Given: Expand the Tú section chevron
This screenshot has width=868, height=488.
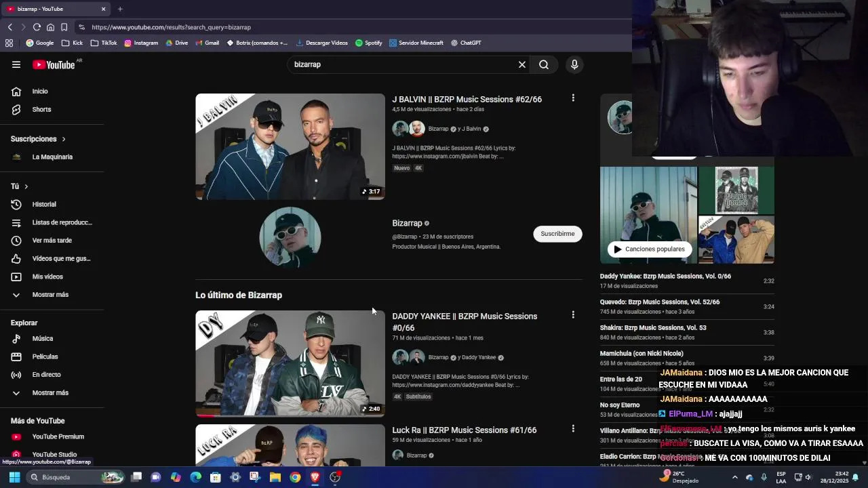Looking at the screenshot, I should coord(26,186).
